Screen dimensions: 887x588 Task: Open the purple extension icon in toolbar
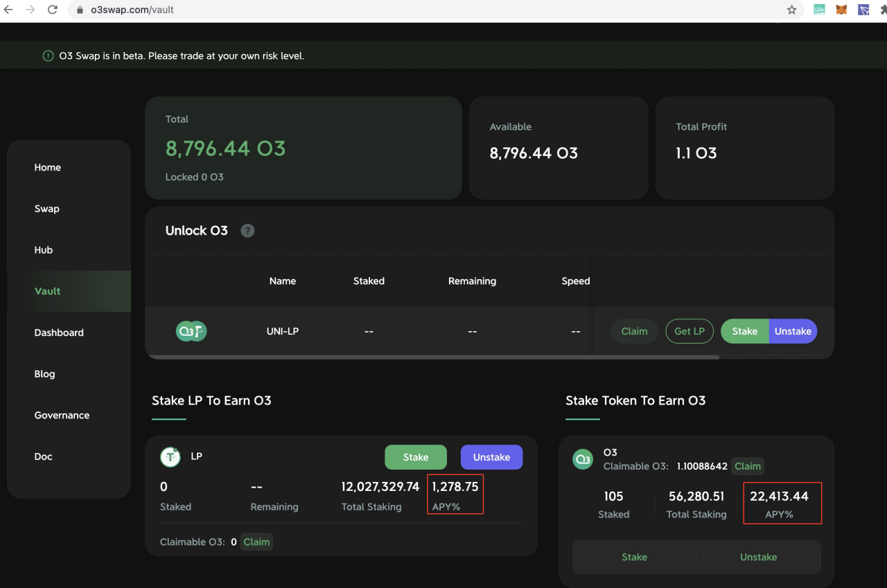coord(863,10)
